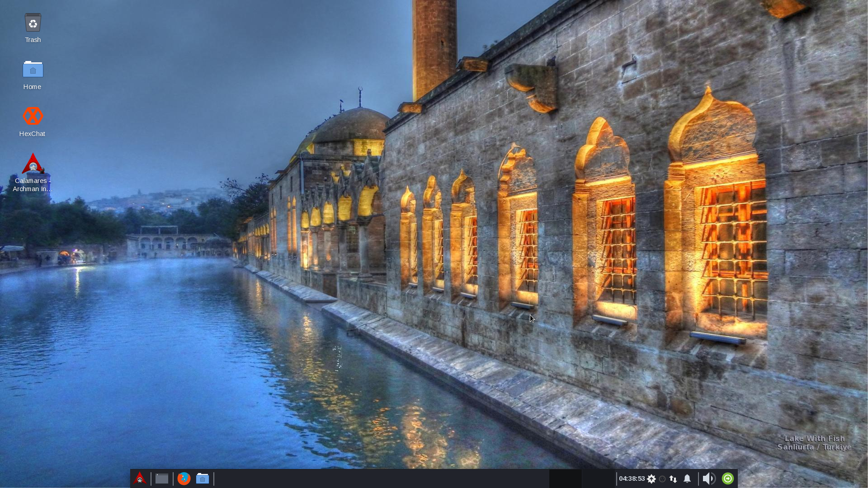Open the volume speaker control
This screenshot has width=868, height=488.
coord(708,479)
